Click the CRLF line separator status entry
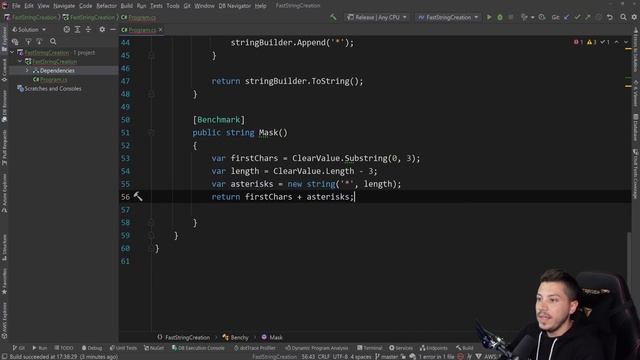Viewport: 640px width, 360px height. (324, 356)
